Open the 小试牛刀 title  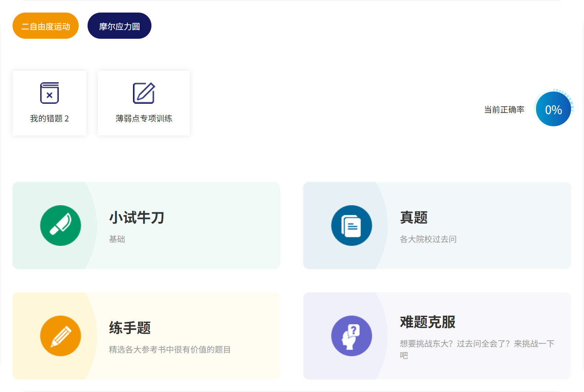click(x=137, y=217)
